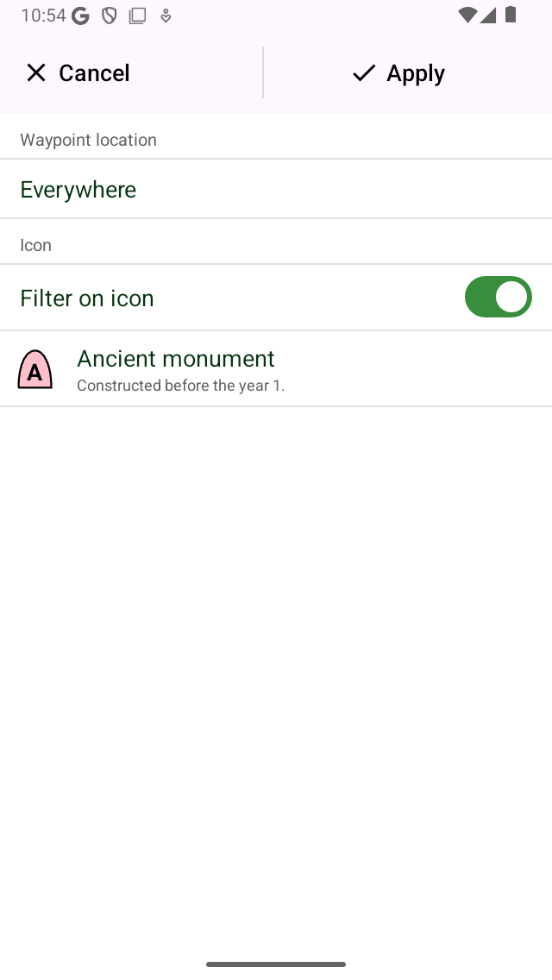Tap 'Constructed before the year 1.' description

click(x=180, y=386)
